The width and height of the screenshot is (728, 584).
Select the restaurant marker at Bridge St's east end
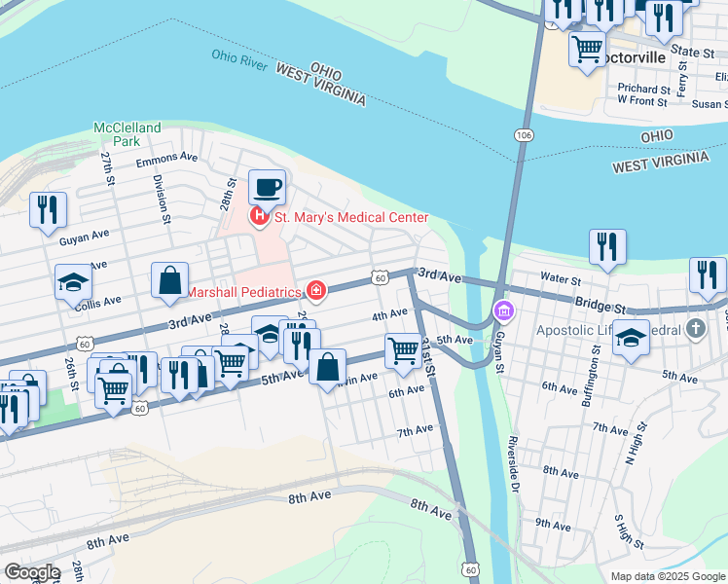708,276
